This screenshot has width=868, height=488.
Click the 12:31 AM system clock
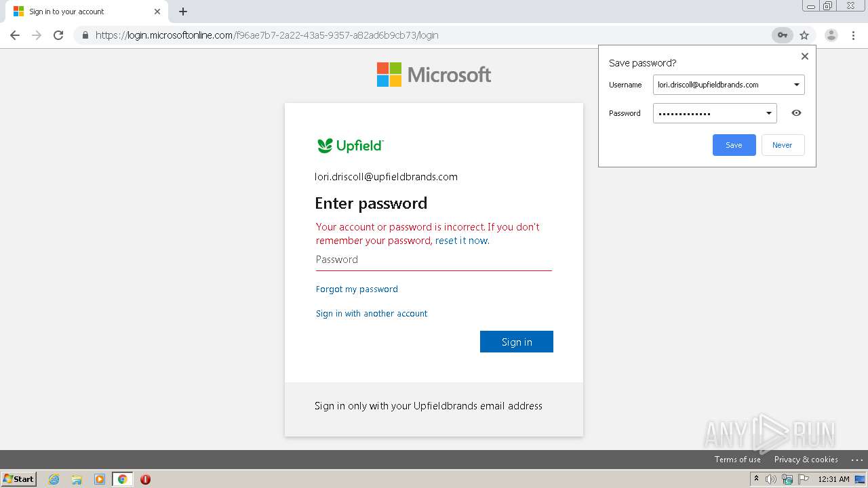tap(833, 479)
